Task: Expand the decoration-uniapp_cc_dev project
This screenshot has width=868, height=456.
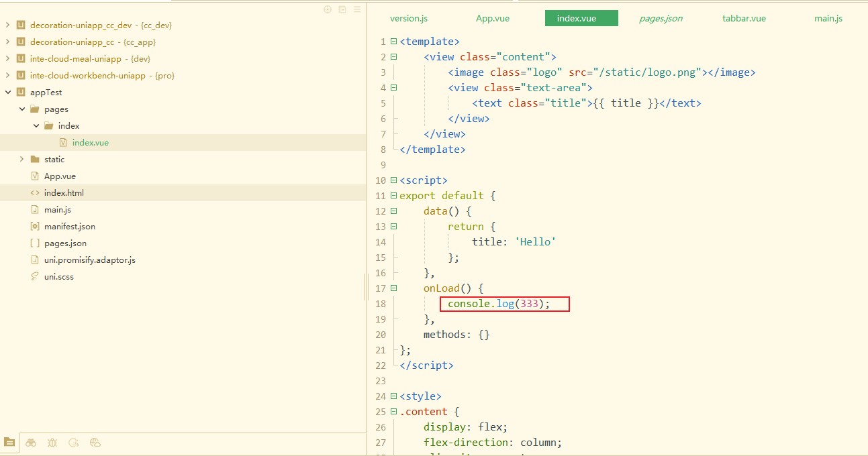Action: point(8,25)
